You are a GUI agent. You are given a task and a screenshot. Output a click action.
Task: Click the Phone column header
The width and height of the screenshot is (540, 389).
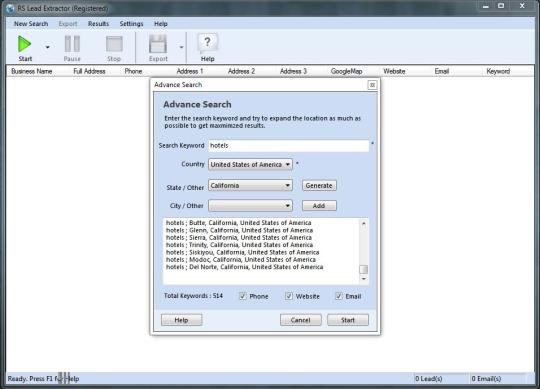tap(133, 71)
